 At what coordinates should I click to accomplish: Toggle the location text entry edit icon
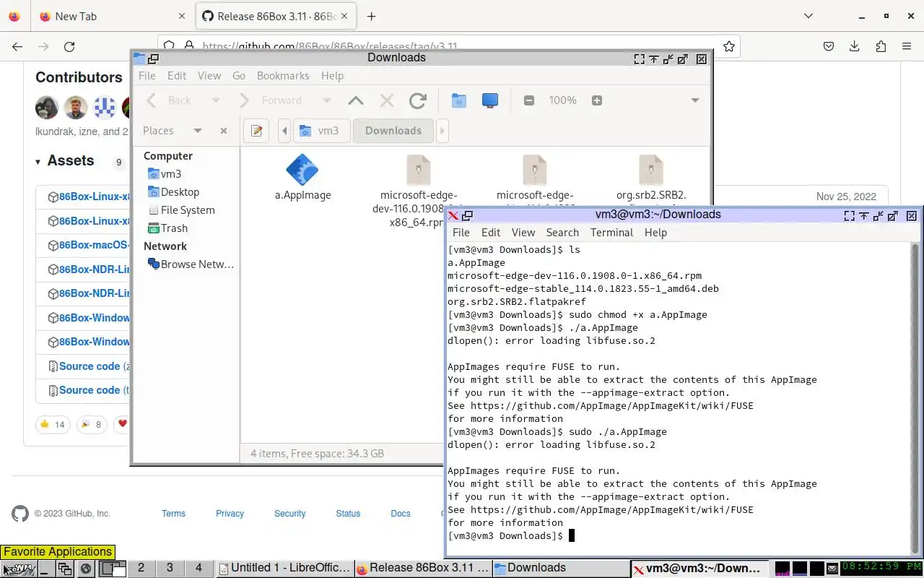(256, 131)
